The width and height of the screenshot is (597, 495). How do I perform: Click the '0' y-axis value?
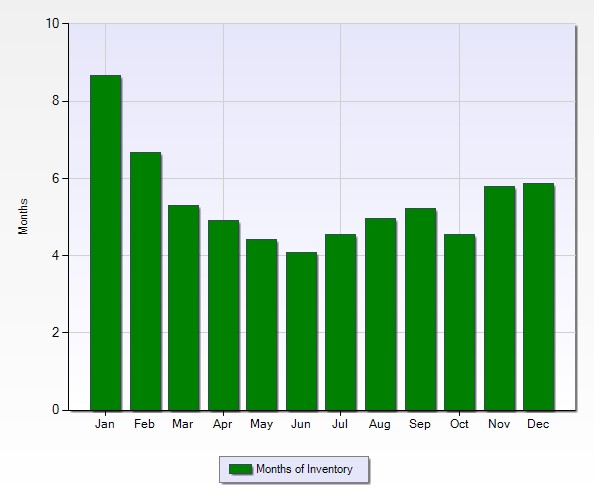point(56,410)
